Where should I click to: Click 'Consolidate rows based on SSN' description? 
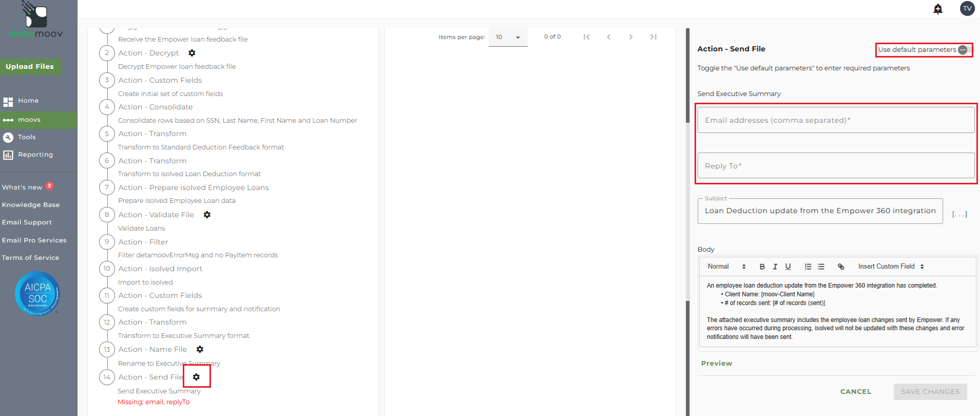click(238, 121)
